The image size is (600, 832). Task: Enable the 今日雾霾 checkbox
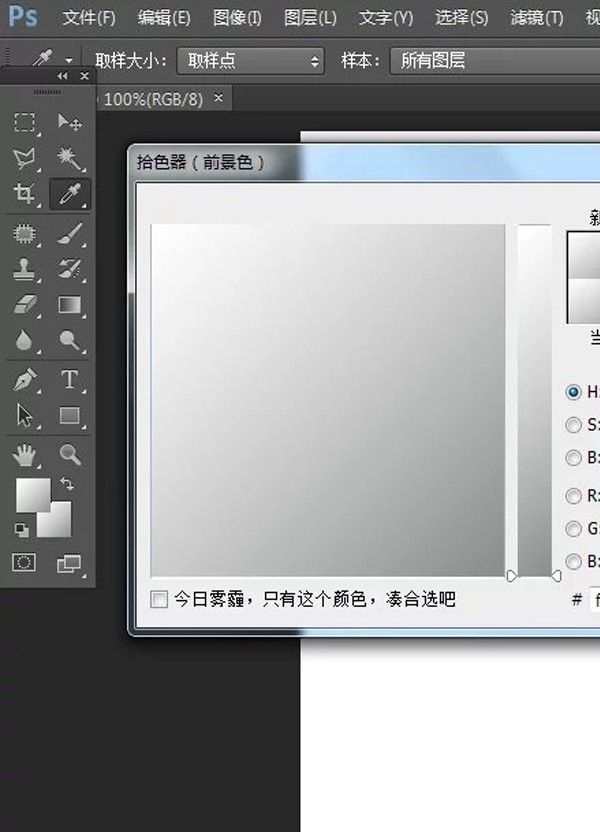159,600
